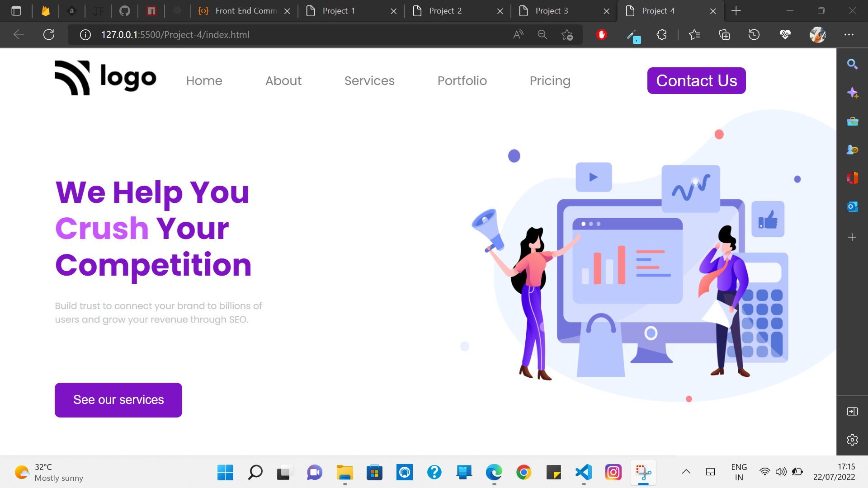Close the Project-3 tab
This screenshot has height=488, width=868.
607,11
